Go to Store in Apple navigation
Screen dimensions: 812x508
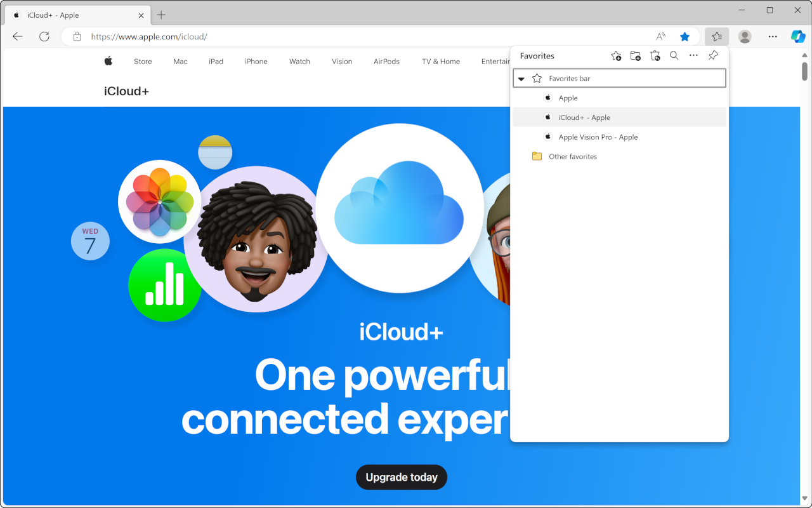143,62
